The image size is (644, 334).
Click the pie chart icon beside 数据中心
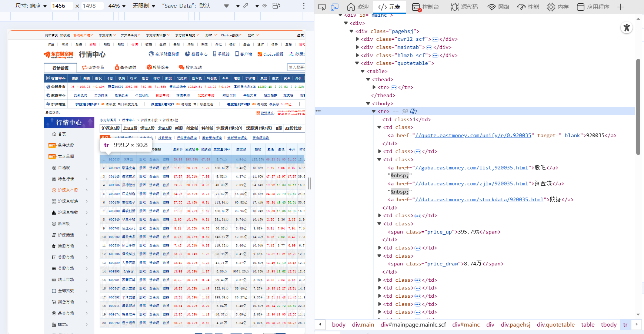(x=187, y=54)
